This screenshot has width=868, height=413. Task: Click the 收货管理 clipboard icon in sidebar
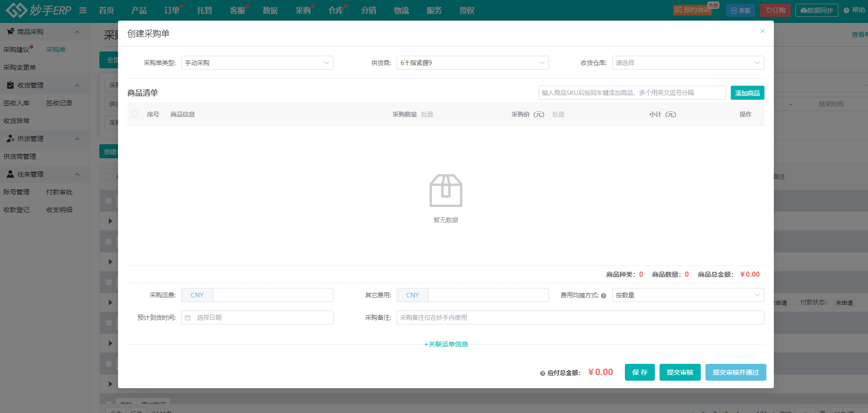click(10, 85)
